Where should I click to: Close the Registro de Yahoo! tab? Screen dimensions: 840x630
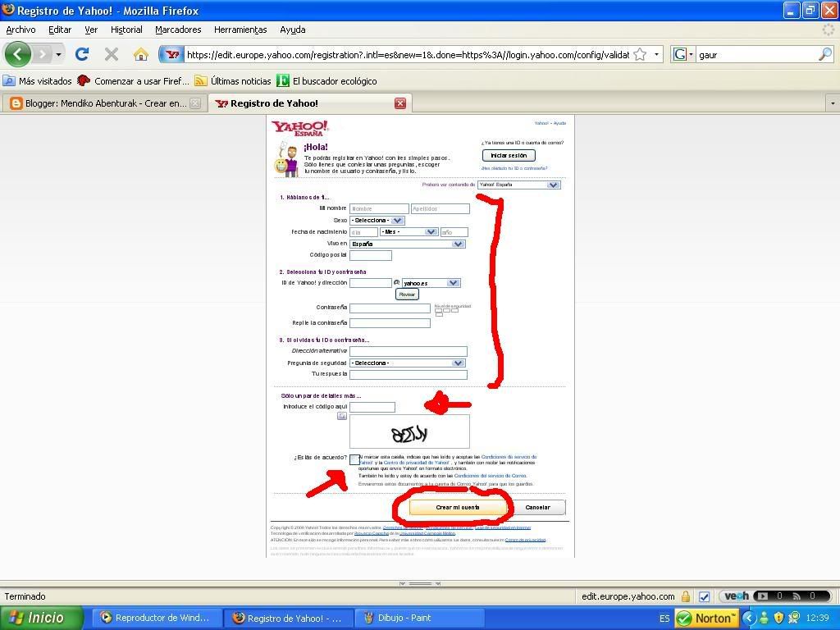coord(400,103)
